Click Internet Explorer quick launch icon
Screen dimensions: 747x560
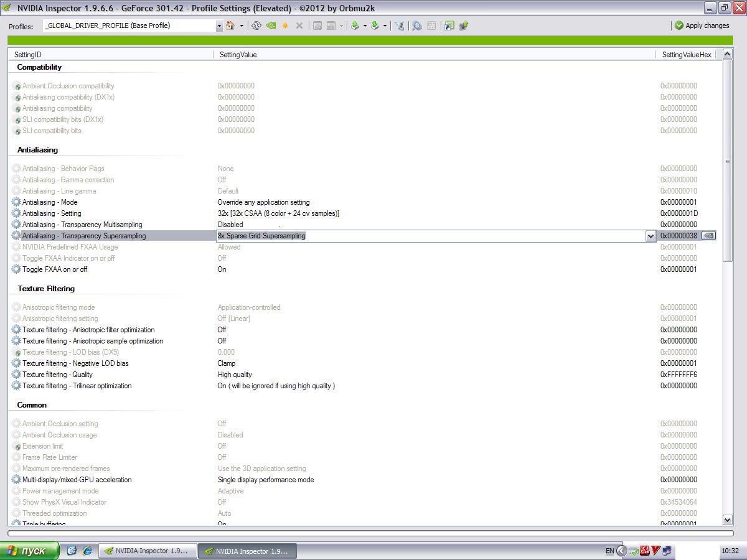coord(87,551)
